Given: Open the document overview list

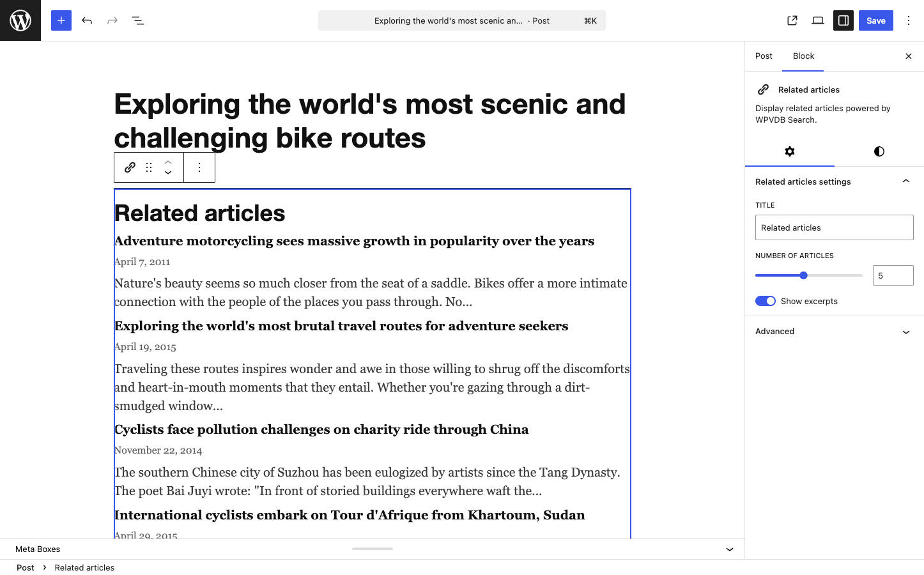Looking at the screenshot, I should [x=138, y=20].
